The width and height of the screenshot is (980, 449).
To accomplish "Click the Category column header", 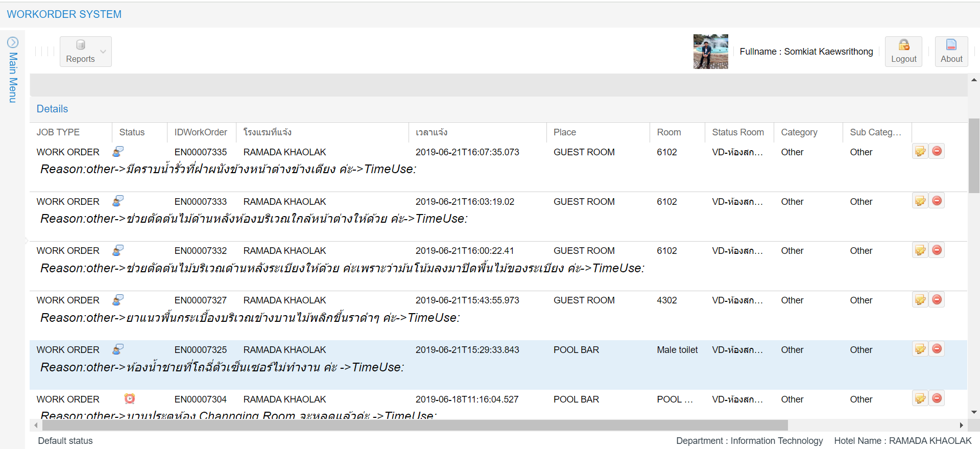I will pyautogui.click(x=799, y=132).
